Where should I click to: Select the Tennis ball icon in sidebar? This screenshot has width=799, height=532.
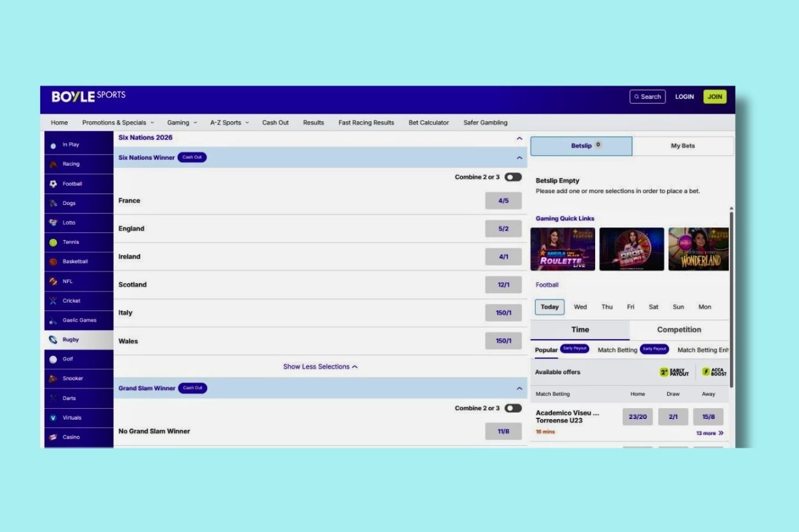[x=53, y=243]
